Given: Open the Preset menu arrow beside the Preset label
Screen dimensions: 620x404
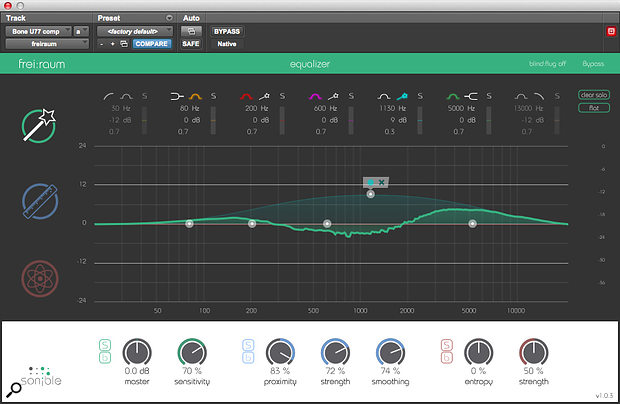Looking at the screenshot, I should click(169, 18).
